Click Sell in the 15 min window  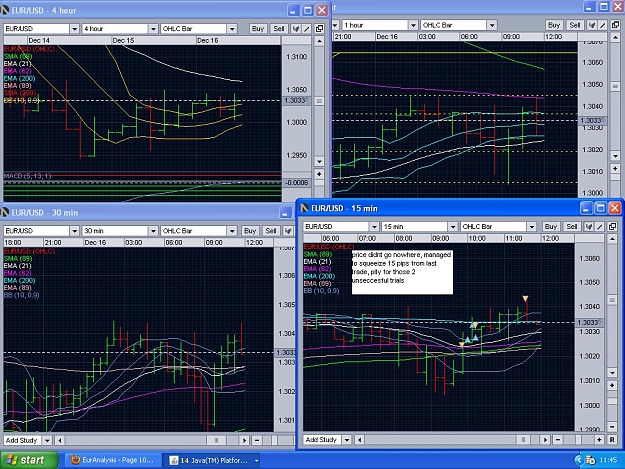point(572,227)
